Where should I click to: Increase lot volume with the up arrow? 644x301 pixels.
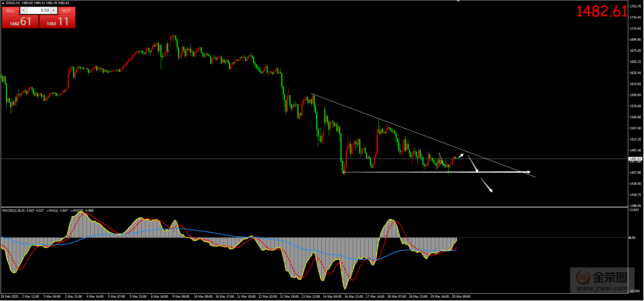tap(54, 10)
